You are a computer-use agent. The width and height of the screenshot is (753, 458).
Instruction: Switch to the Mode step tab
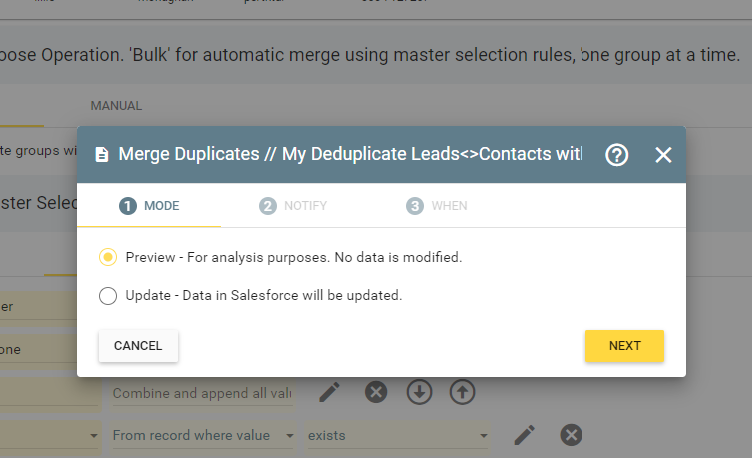150,206
